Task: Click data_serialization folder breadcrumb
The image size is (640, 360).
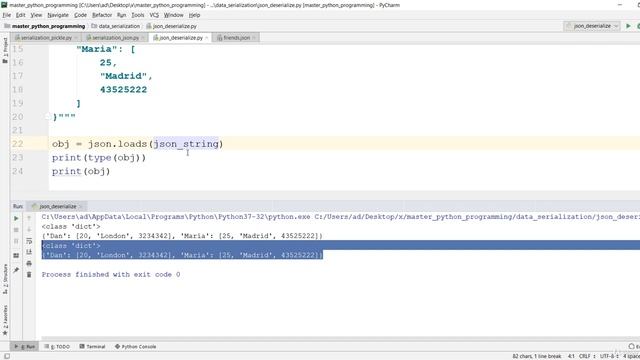Action: (116, 26)
